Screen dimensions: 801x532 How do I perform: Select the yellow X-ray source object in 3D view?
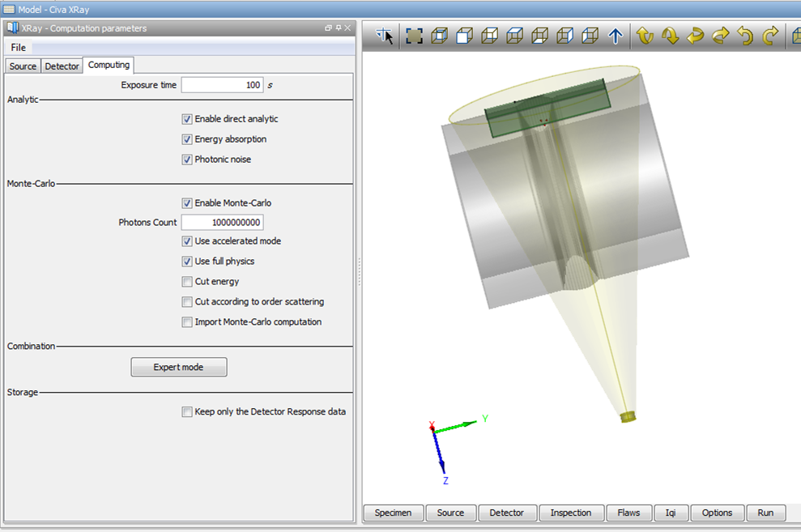(x=628, y=417)
